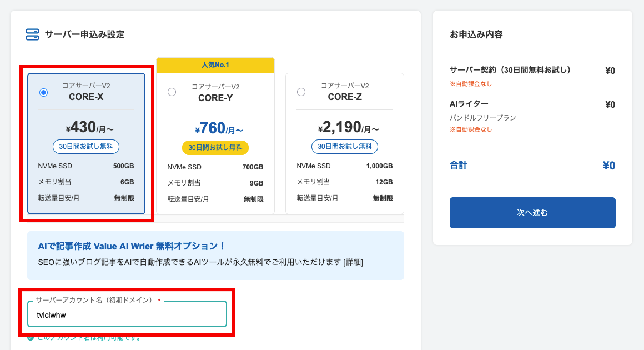This screenshot has width=644, height=350.
Task: Click ※自動課金なし under AIライター
Action: pyautogui.click(x=471, y=129)
